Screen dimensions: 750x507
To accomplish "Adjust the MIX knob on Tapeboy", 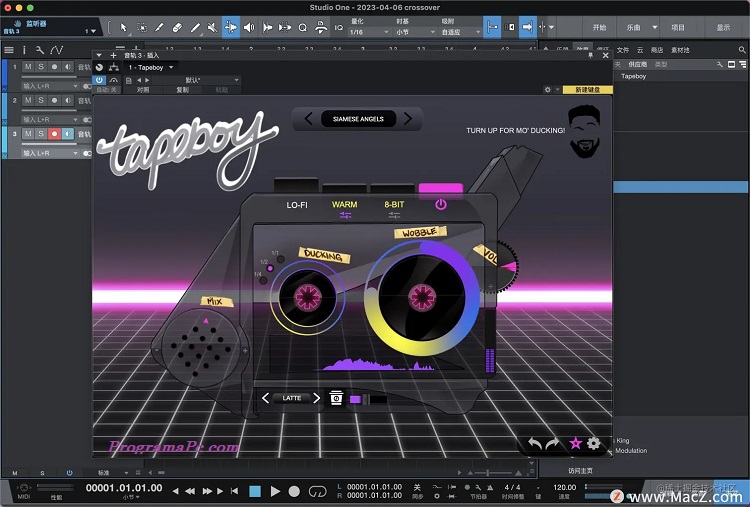I will tap(201, 349).
